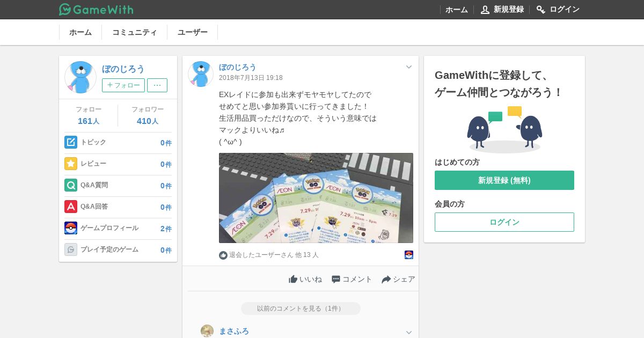This screenshot has height=338, width=644.
Task: Click the Q&A回答 icon
Action: click(x=71, y=207)
